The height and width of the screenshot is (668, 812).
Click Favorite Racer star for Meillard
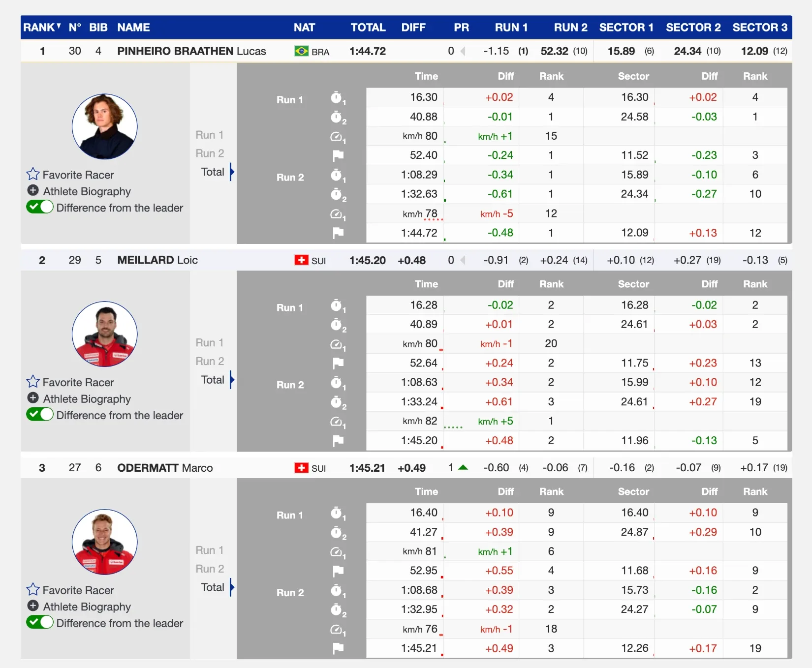coord(33,382)
